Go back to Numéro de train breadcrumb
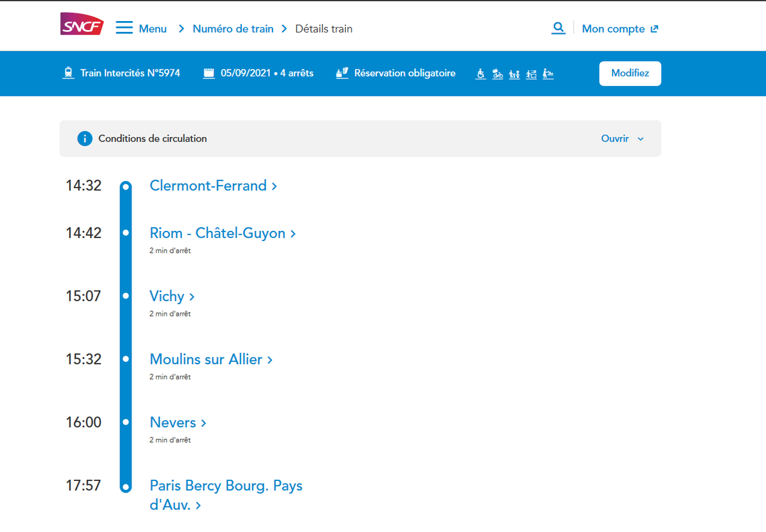Screen dimensions: 766x532 click(233, 29)
